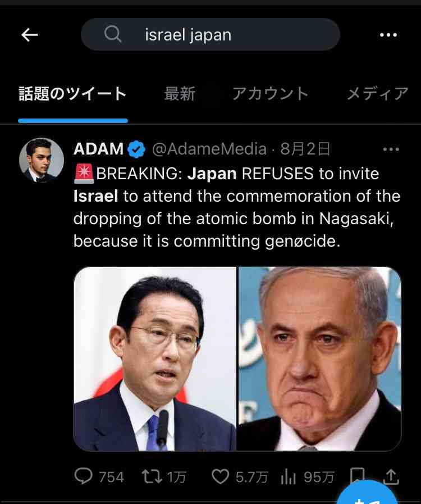
Task: Open the tweet's three-dot more menu
Action: [x=391, y=149]
